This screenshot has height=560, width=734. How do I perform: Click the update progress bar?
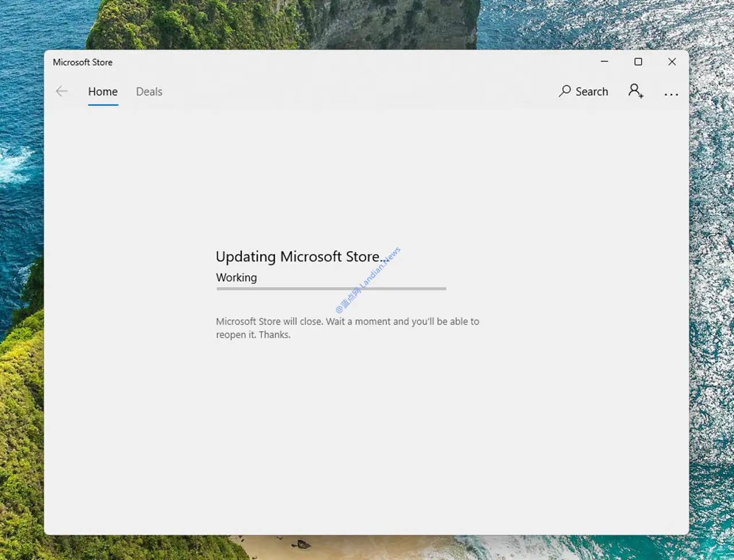(331, 289)
